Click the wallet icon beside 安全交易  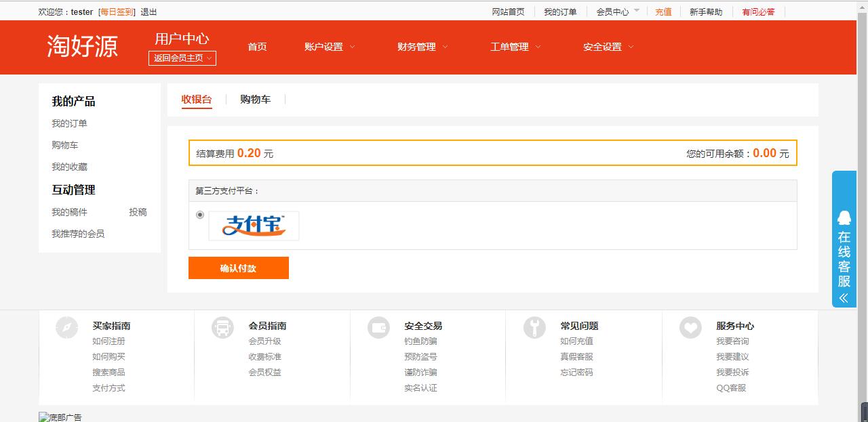coord(378,328)
